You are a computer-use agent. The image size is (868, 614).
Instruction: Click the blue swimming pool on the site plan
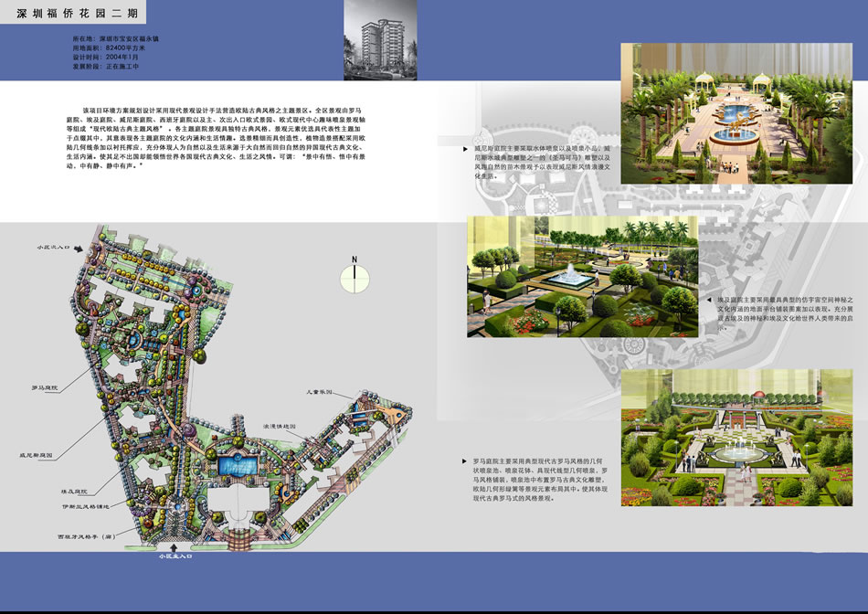click(239, 464)
